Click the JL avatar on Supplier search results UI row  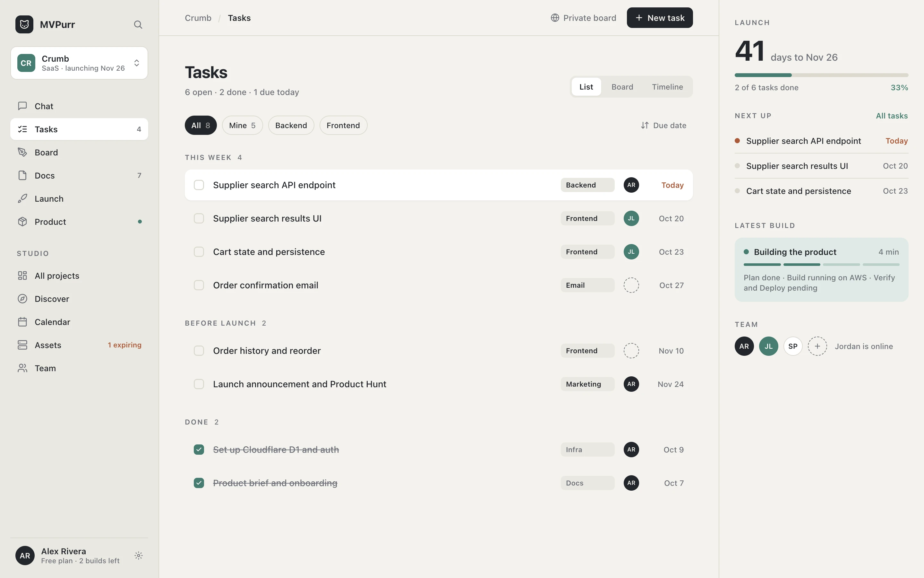[x=631, y=218]
